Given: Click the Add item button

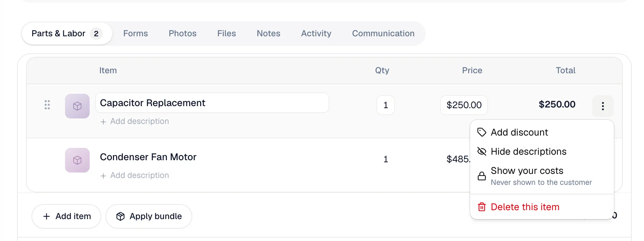Looking at the screenshot, I should click(x=66, y=216).
